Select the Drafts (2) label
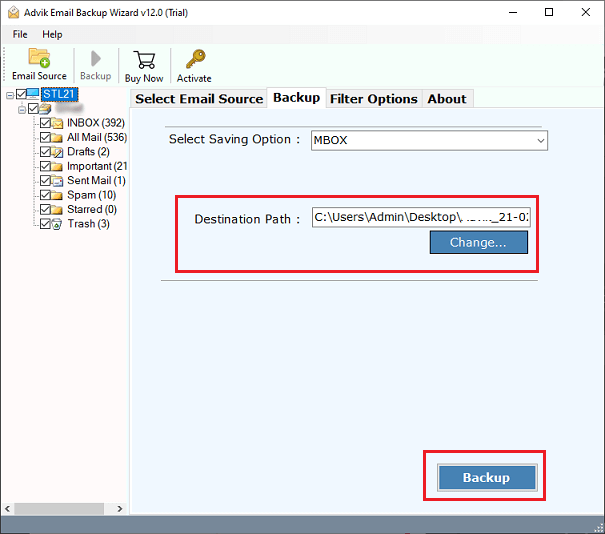 [x=88, y=152]
